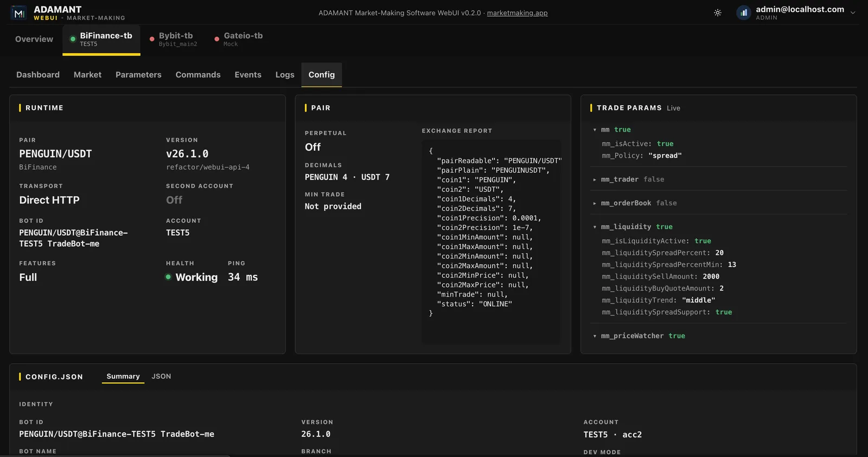Show the config.json Summary view
Screen dimensions: 868x457
click(x=123, y=376)
